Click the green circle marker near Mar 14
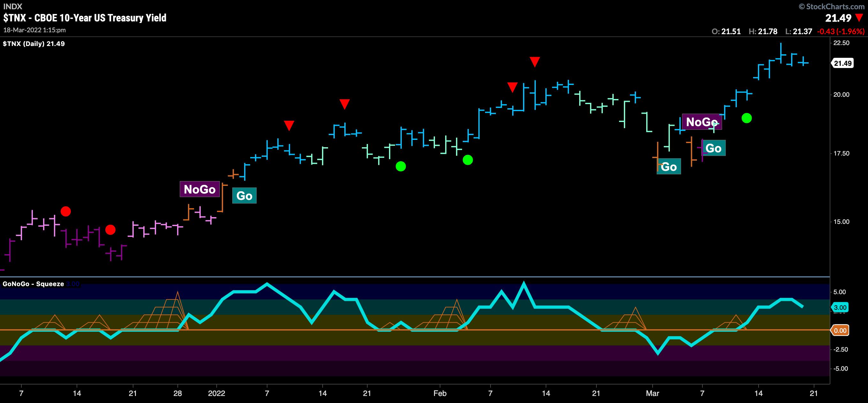This screenshot has width=868, height=403. coord(747,118)
